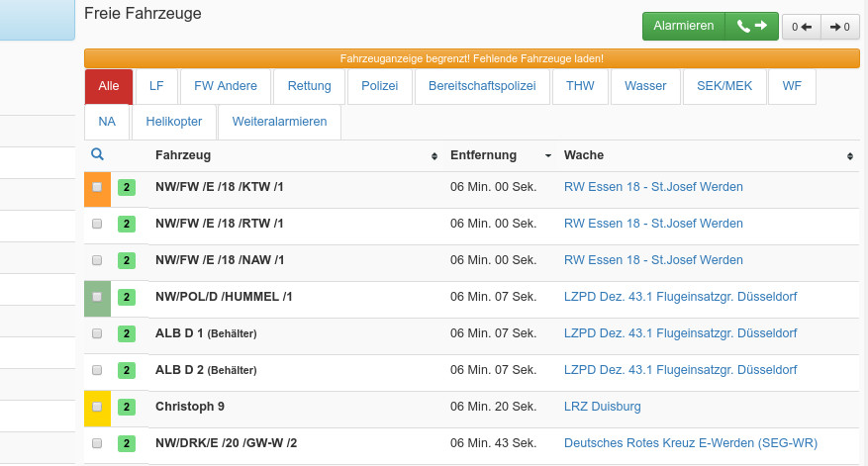The image size is (868, 466).
Task: Open the Polizei tab
Action: click(380, 86)
